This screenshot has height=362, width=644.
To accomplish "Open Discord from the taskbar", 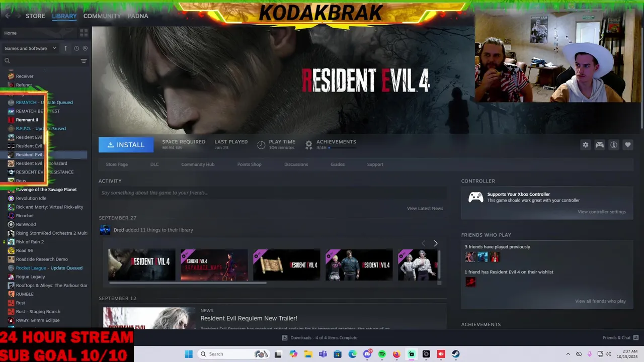I will [x=367, y=354].
